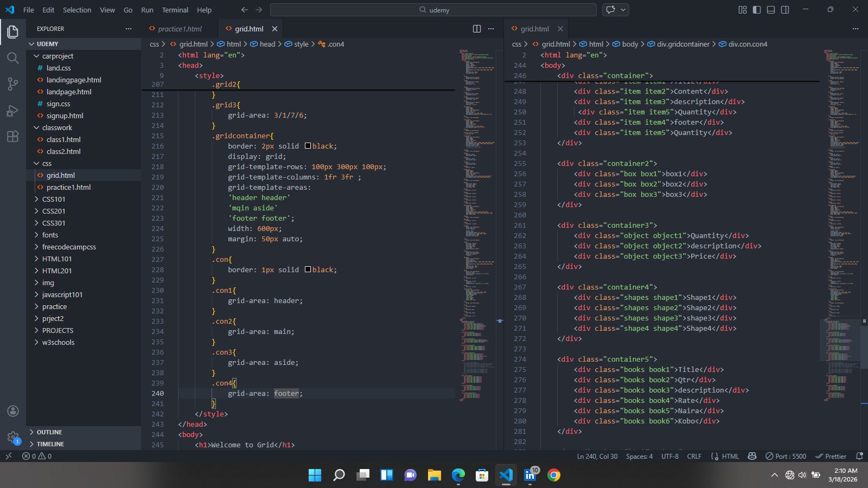Open the Search view in activity bar

pyautogui.click(x=13, y=58)
